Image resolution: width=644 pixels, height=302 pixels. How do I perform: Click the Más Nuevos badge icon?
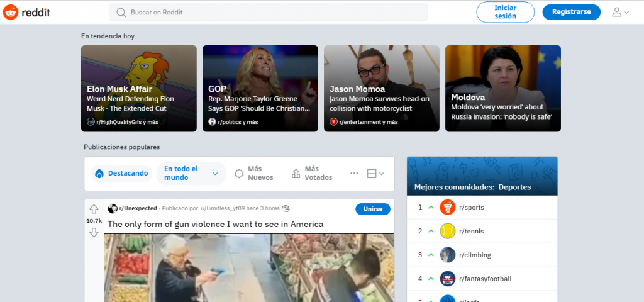(239, 174)
